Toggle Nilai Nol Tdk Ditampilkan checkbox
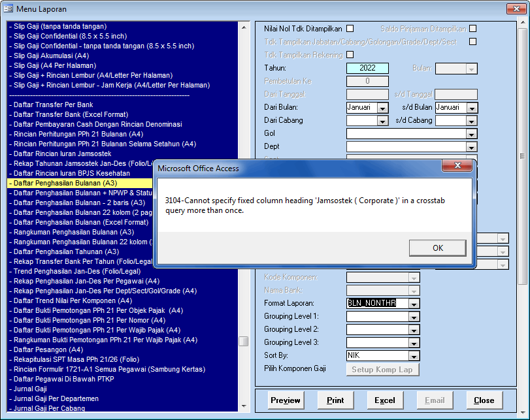 (x=350, y=29)
